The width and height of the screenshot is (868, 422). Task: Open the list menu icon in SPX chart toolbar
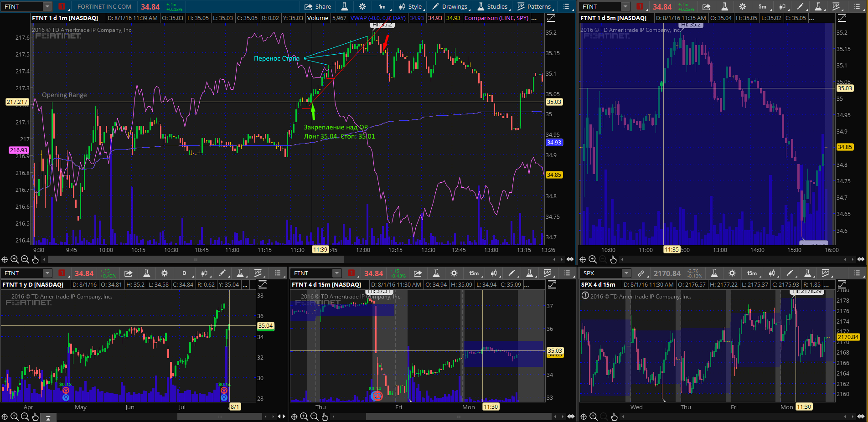coord(857,273)
